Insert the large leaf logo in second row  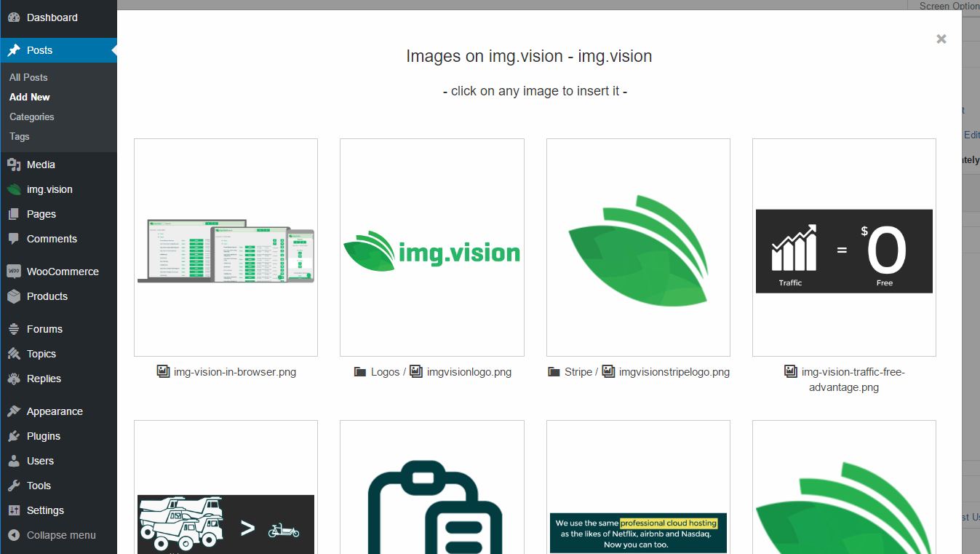(x=844, y=487)
